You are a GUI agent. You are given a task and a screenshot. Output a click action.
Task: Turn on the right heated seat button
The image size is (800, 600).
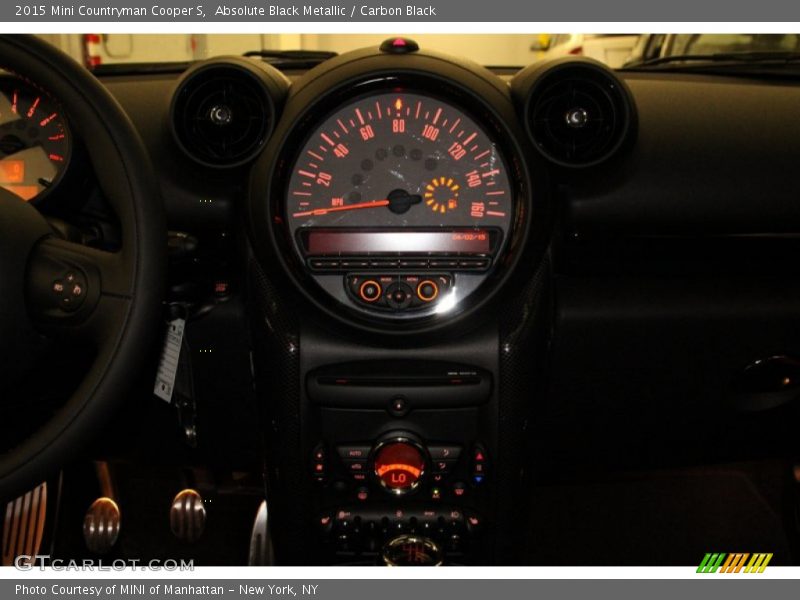473,520
